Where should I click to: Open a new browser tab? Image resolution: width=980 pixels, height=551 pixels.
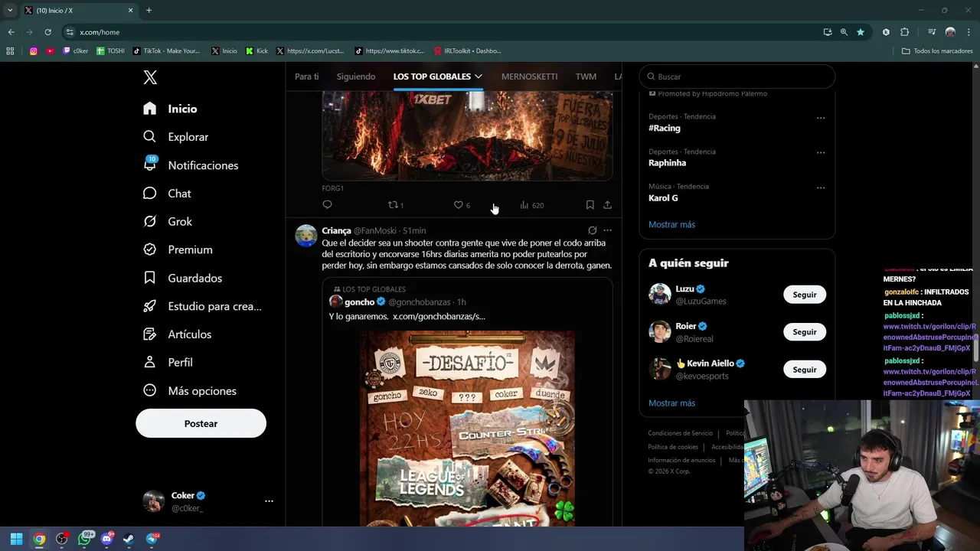coord(149,10)
